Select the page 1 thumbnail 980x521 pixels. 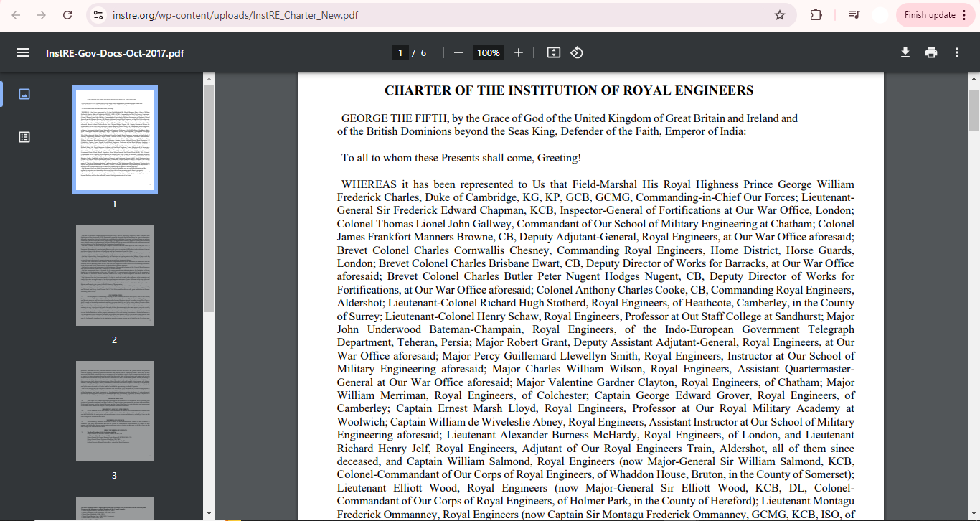[x=115, y=140]
